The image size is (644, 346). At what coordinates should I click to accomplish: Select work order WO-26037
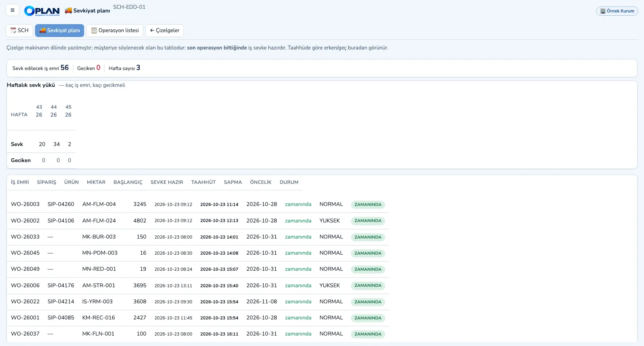[25, 334]
